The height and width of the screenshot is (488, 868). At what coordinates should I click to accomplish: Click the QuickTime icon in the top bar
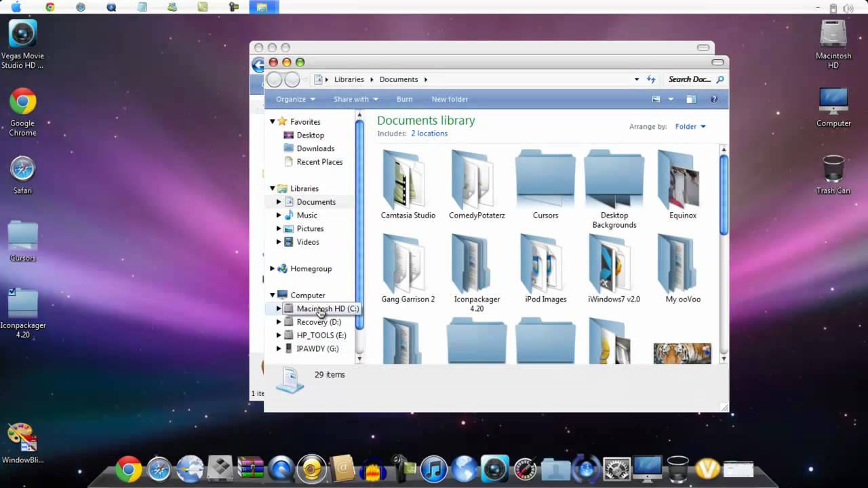pos(111,7)
